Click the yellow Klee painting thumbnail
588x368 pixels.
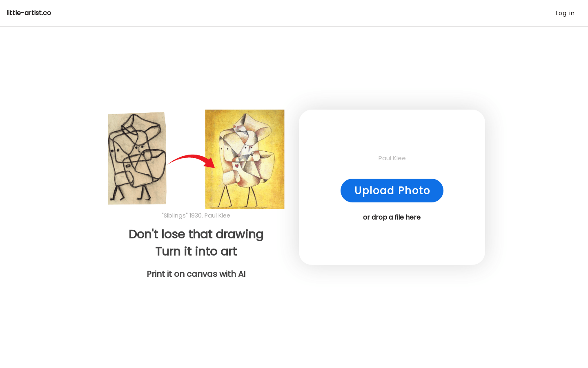(245, 159)
